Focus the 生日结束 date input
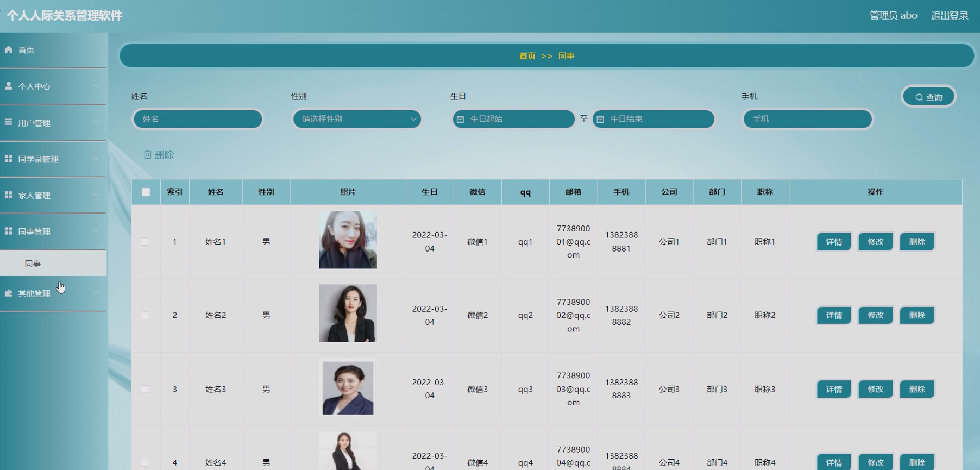 653,119
